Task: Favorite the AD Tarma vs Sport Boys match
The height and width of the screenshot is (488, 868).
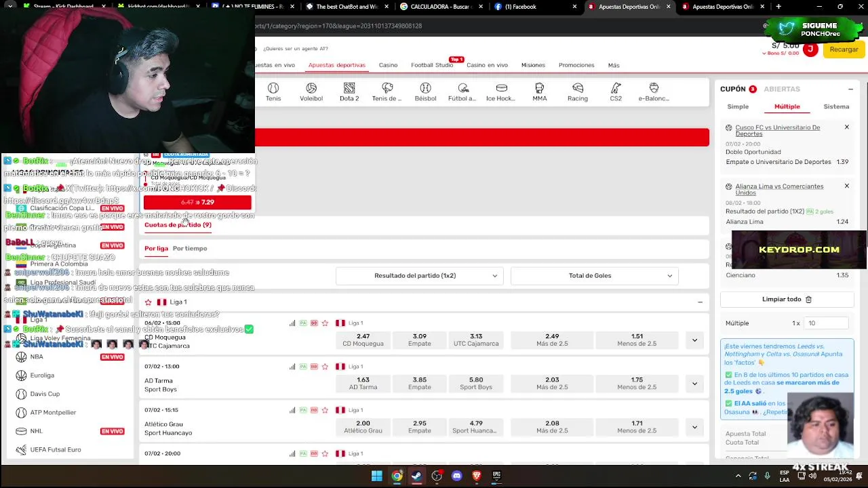Action: point(325,367)
